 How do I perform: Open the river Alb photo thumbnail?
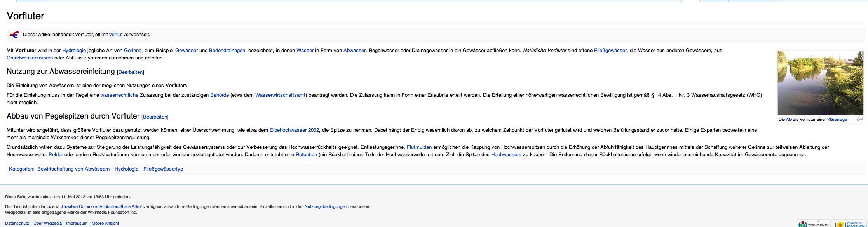click(x=820, y=83)
